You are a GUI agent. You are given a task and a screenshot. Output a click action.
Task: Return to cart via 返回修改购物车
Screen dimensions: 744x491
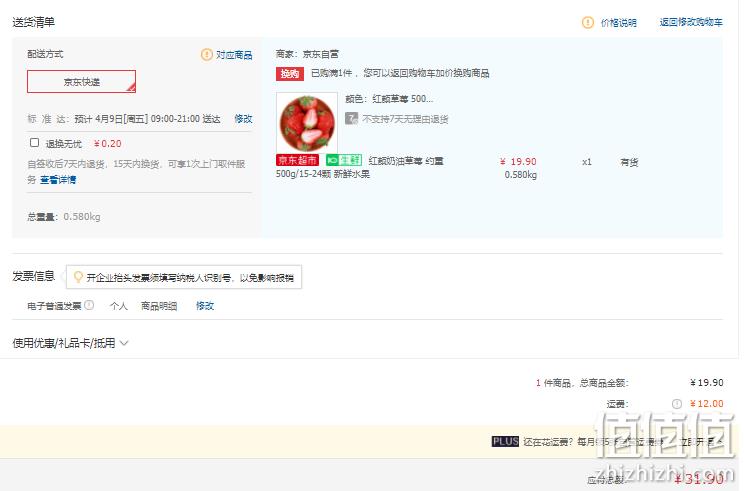tap(691, 22)
